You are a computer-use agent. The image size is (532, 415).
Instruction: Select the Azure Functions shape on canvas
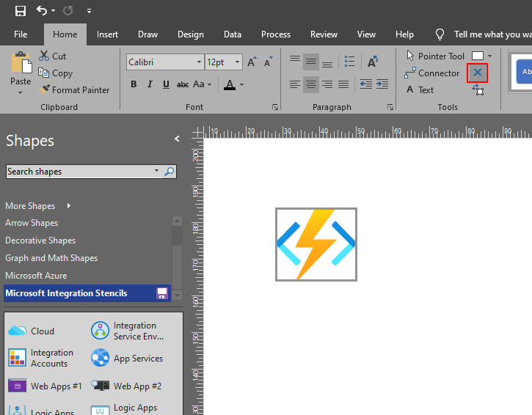316,244
